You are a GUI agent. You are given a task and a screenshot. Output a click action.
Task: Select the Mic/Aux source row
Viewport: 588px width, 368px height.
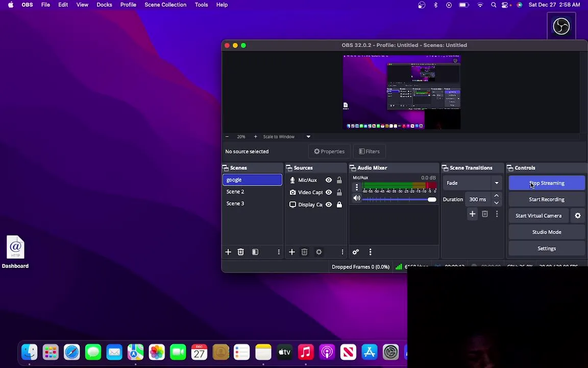coord(316,180)
